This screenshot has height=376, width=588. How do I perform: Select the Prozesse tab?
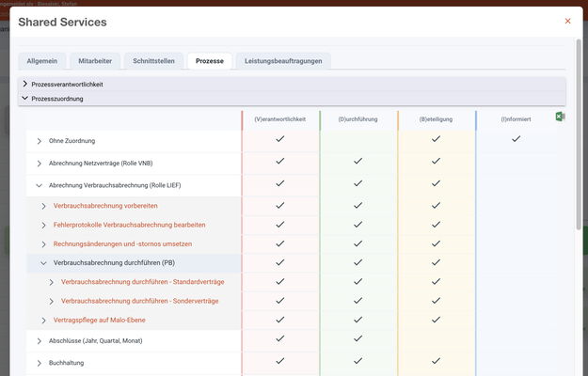210,61
